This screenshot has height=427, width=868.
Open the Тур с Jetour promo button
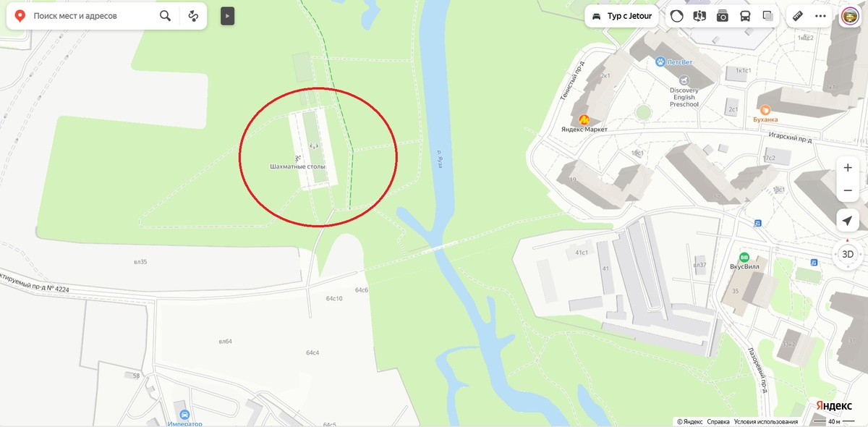coord(621,15)
